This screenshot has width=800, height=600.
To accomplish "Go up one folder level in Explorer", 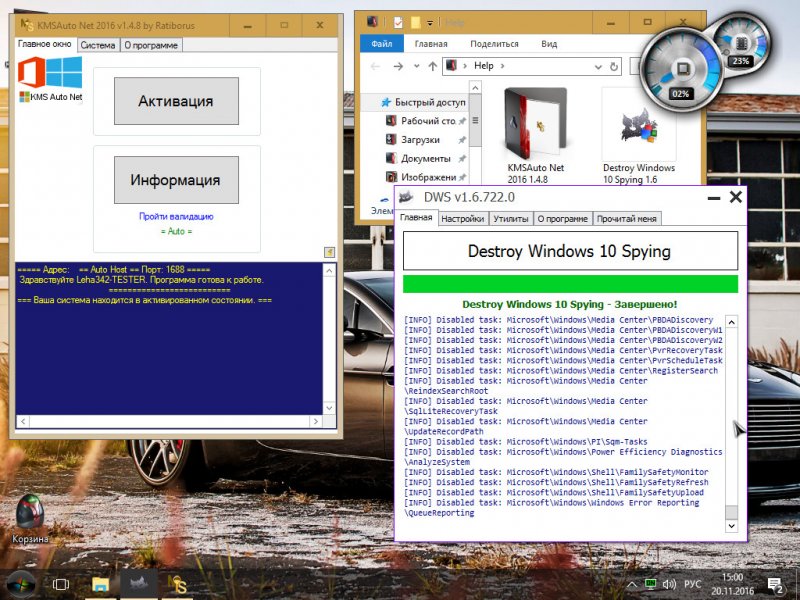I will [433, 66].
